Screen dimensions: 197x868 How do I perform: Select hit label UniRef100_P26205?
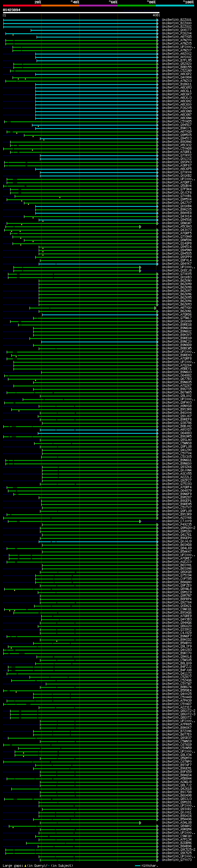[176, 108]
